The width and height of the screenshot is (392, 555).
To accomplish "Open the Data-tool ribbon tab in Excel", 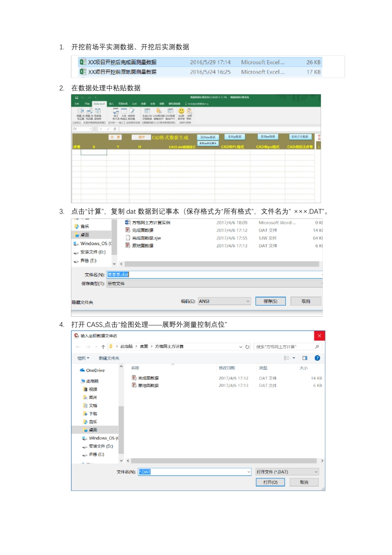I will (x=99, y=104).
